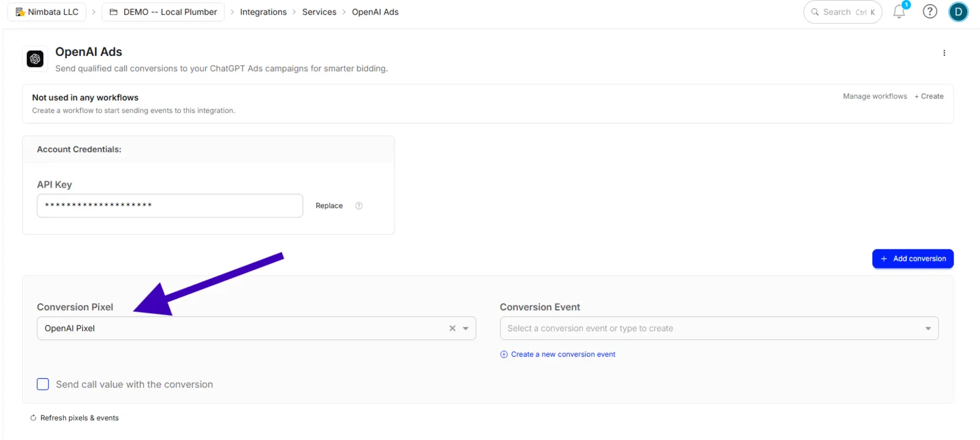The width and height of the screenshot is (980, 440).
Task: Go to Integrations breadcrumb
Action: point(263,12)
